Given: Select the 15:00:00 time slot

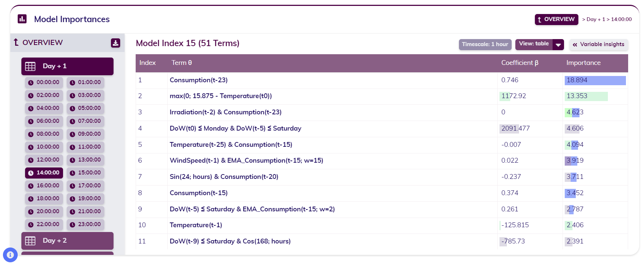Looking at the screenshot, I should point(86,173).
